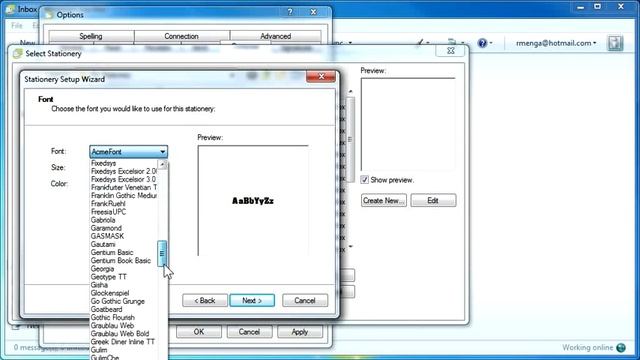The image size is (640, 360).
Task: Switch to the Advanced tab in Options
Action: click(276, 36)
